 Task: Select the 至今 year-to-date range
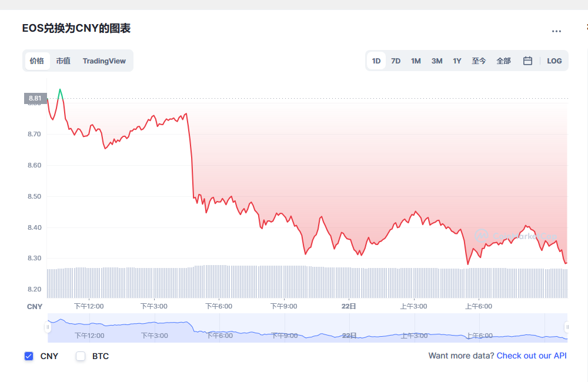(479, 61)
